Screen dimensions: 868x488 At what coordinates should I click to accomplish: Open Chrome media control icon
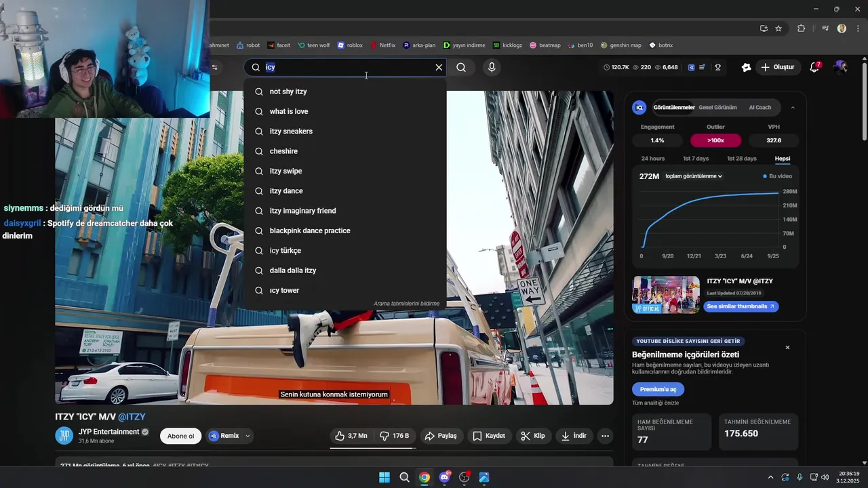tap(825, 28)
